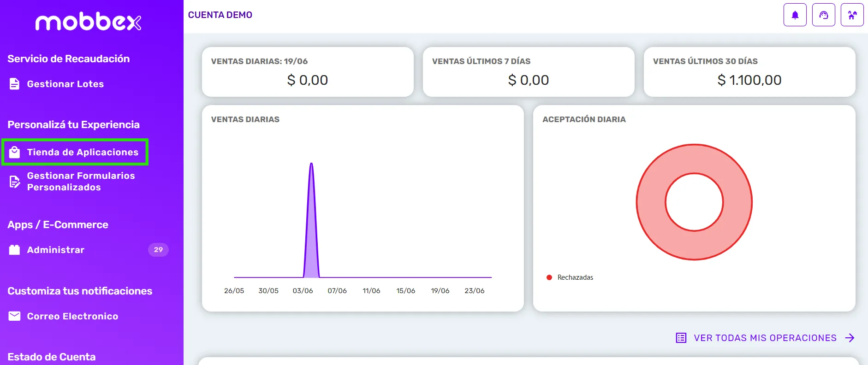Screen dimensions: 868x365
Task: Click the arrow after Ver Todas Mis Operaciones
Action: (x=850, y=338)
